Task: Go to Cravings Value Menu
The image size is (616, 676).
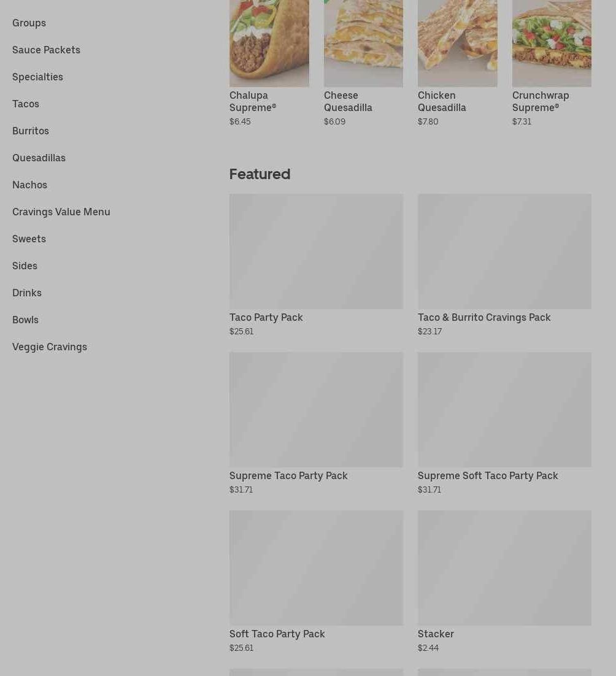Action: 61,212
